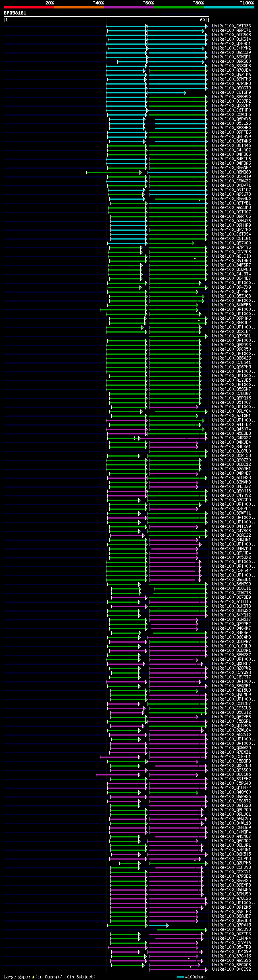Select the UniRef100_A7PQP8 label
The image size is (258, 980).
point(231,84)
